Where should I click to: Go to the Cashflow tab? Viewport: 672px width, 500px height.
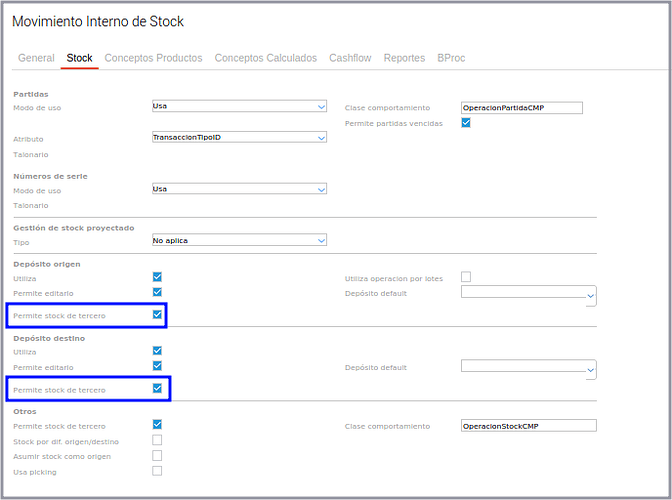coord(350,58)
